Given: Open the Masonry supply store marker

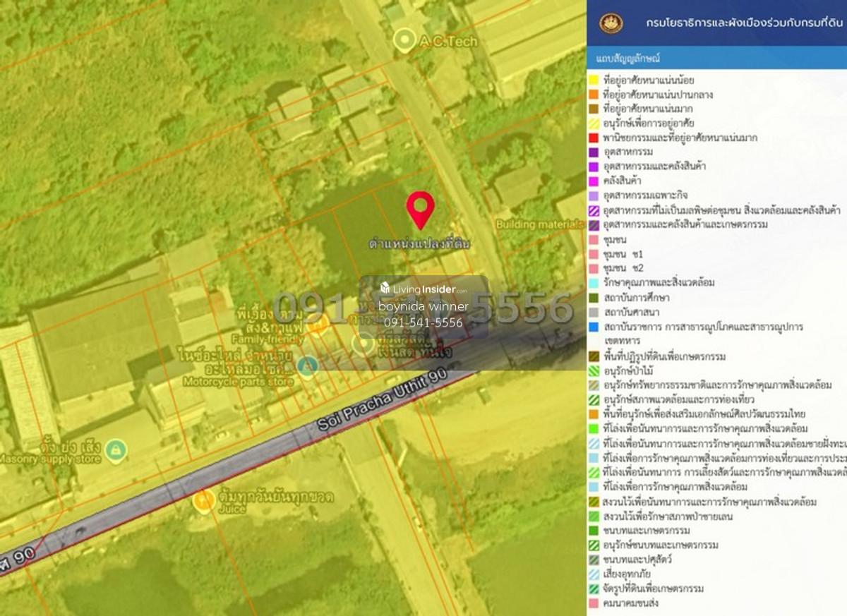Looking at the screenshot, I should 116,448.
